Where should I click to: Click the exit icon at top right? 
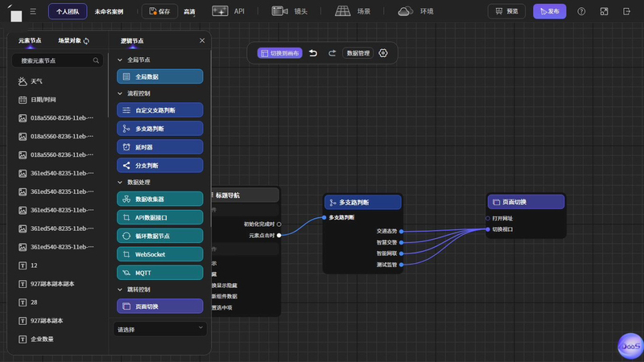(x=626, y=11)
